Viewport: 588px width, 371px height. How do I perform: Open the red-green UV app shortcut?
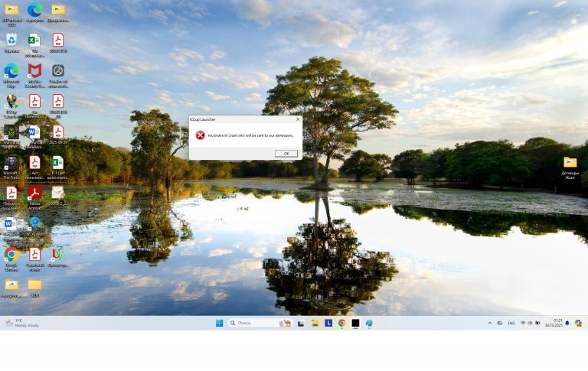click(x=57, y=257)
